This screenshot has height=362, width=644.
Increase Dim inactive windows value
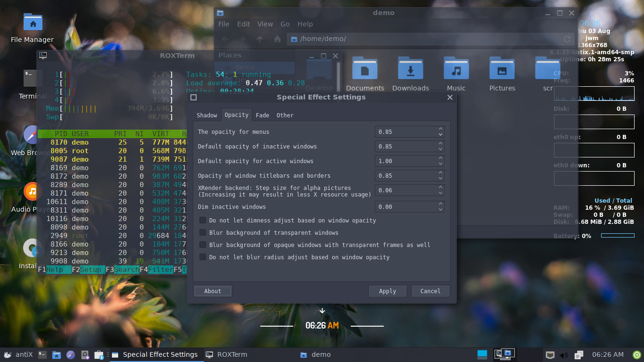[x=440, y=204]
